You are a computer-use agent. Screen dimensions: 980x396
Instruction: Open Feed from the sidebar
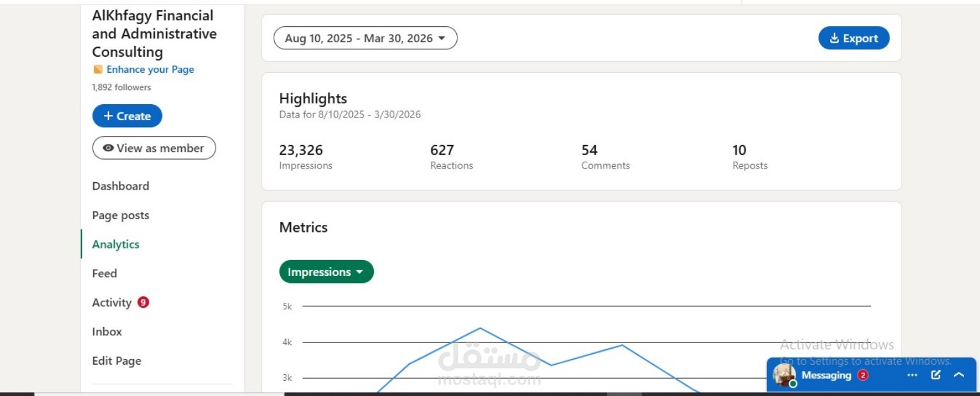tap(105, 273)
